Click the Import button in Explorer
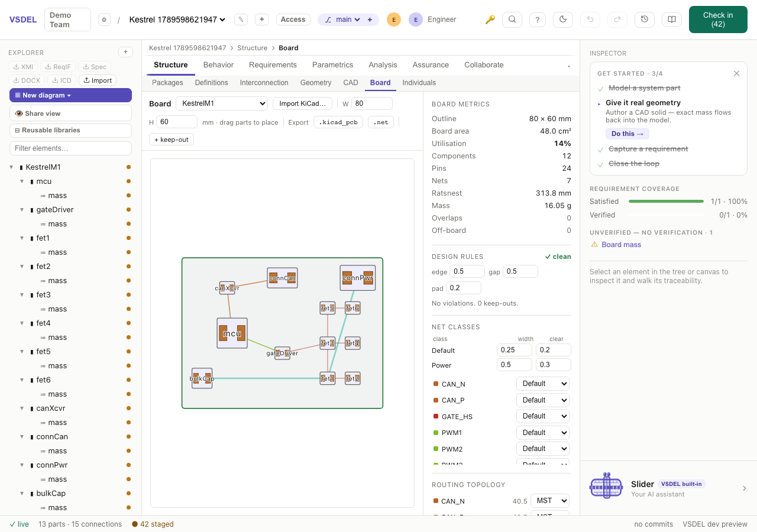This screenshot has width=757, height=532. (98, 80)
